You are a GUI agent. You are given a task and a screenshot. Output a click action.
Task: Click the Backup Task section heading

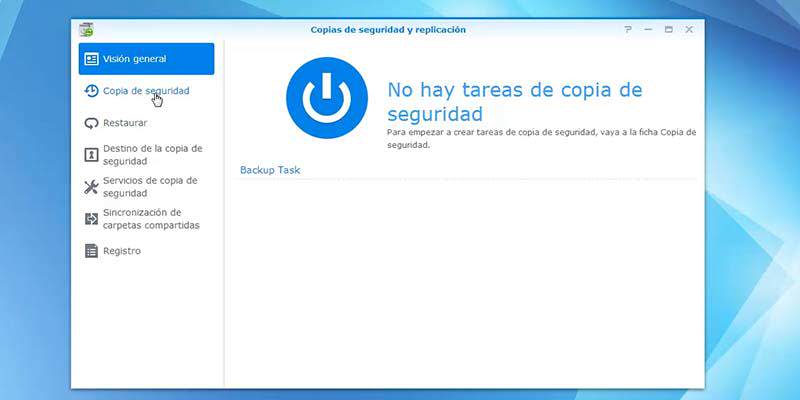pyautogui.click(x=270, y=170)
